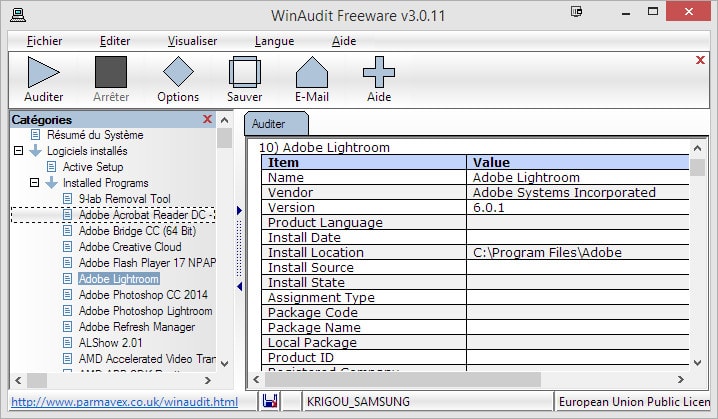
Task: Click the page icon beside Adobe Flash Player
Action: (67, 263)
